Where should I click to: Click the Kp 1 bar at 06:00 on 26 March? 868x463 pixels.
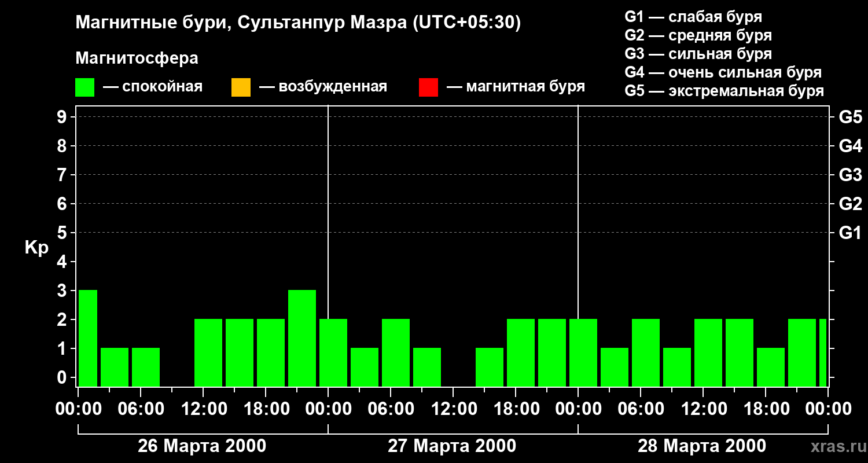[146, 367]
